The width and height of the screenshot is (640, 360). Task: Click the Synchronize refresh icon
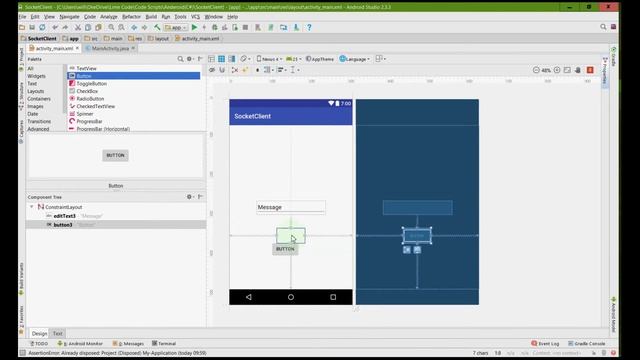click(x=42, y=27)
